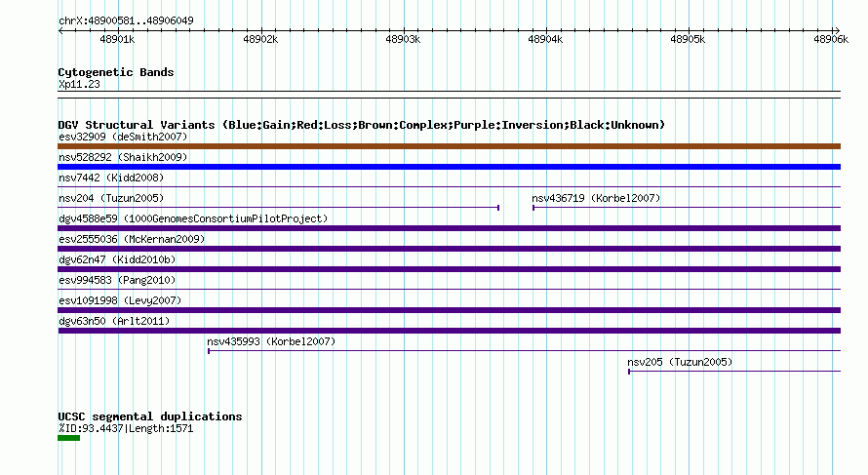Screen dimensions: 868x475
Task: Click the 48904k ruler tick label
Action: coord(545,39)
